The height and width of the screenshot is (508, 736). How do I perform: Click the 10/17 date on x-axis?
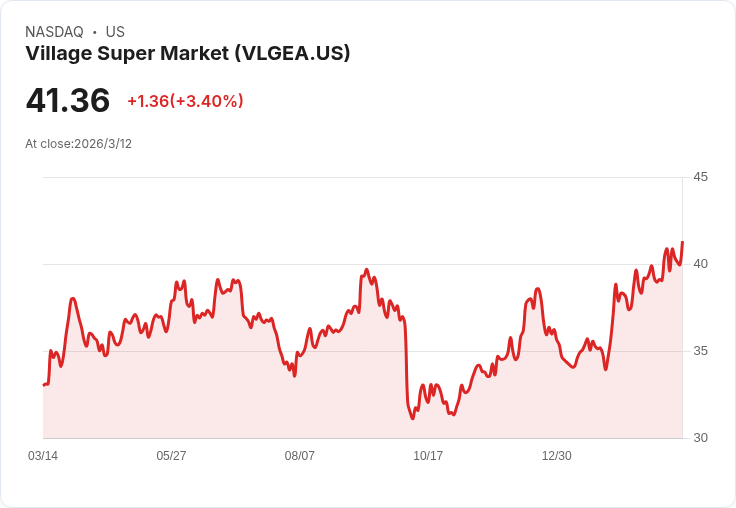point(428,456)
